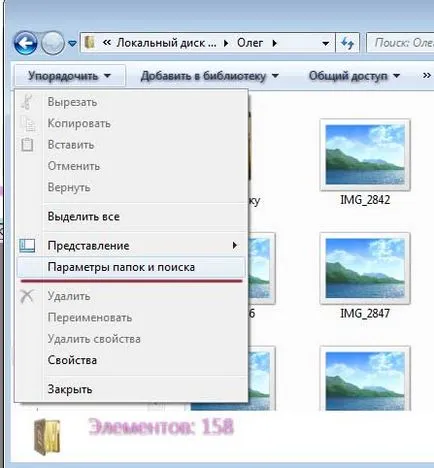Open the address bar history dropdown

point(326,43)
